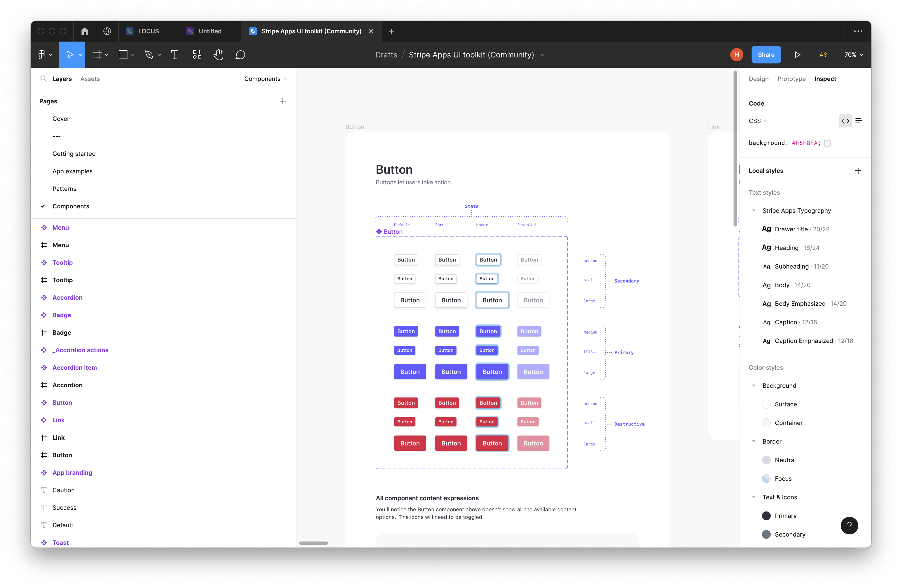Open the Move tool dropdown arrow

point(80,55)
